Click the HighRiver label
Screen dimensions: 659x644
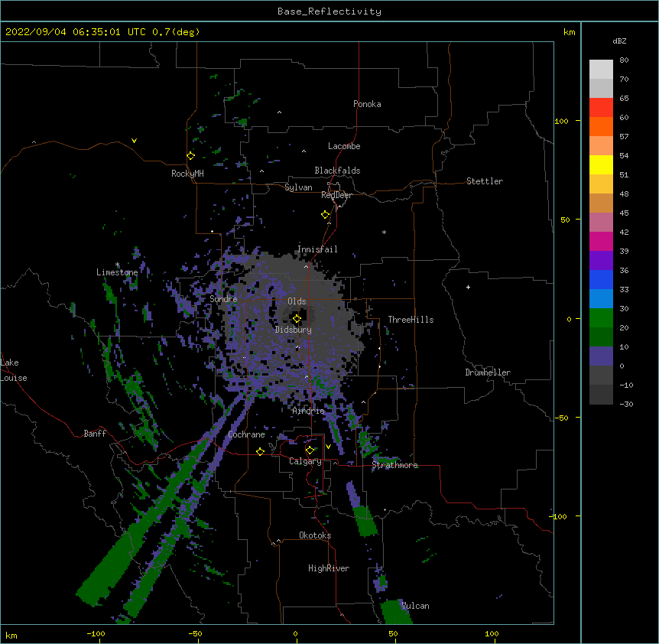(328, 568)
